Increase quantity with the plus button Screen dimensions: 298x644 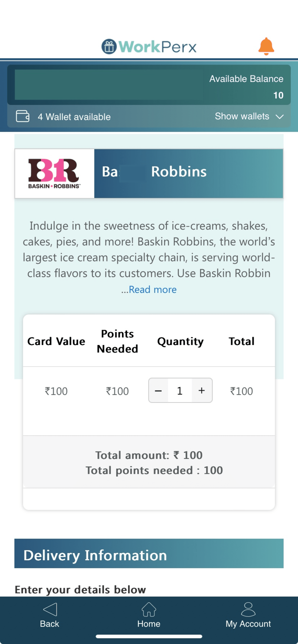[x=202, y=390]
